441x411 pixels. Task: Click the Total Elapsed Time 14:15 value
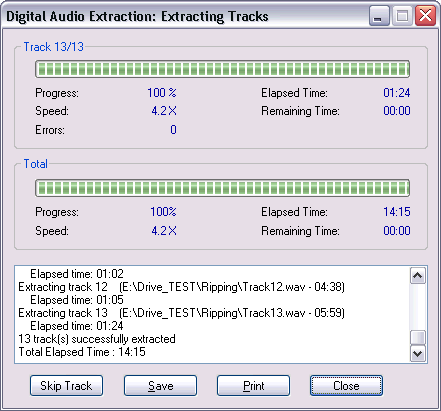point(397,212)
